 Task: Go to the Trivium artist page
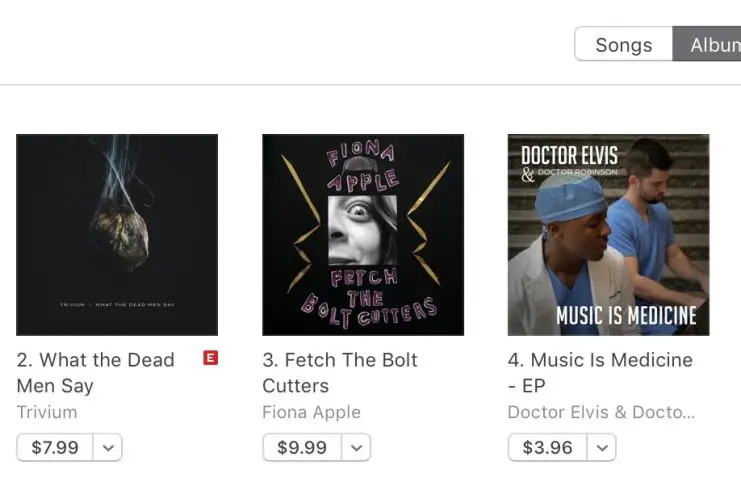click(47, 412)
